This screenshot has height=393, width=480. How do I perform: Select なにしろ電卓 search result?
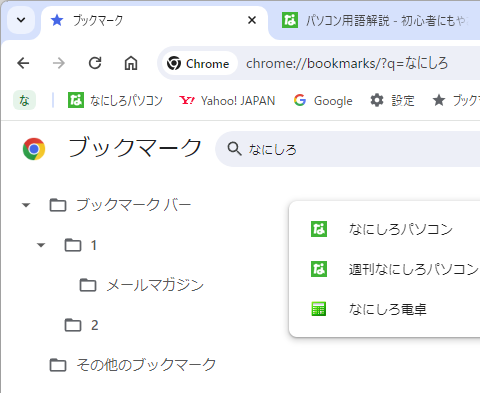tap(384, 309)
